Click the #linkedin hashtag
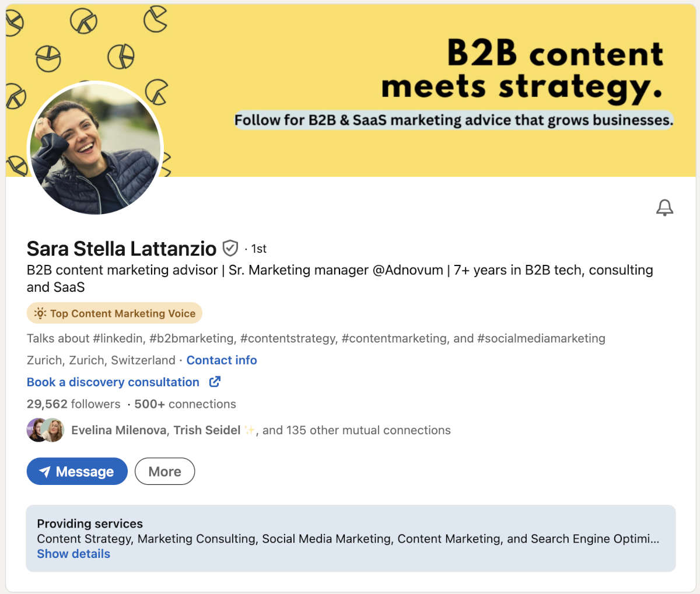The image size is (700, 594). [117, 338]
